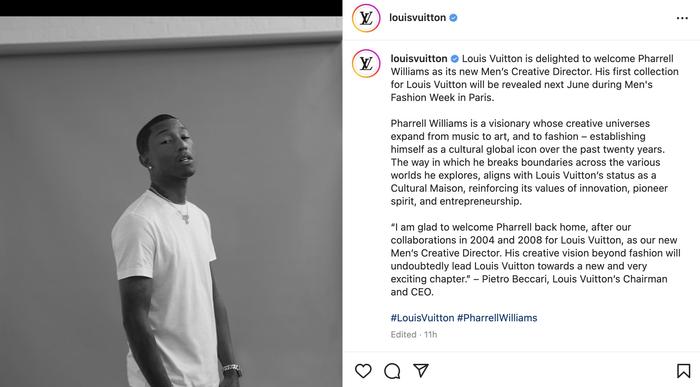Click the Pietro Beccari quote paragraph

pos(535,259)
